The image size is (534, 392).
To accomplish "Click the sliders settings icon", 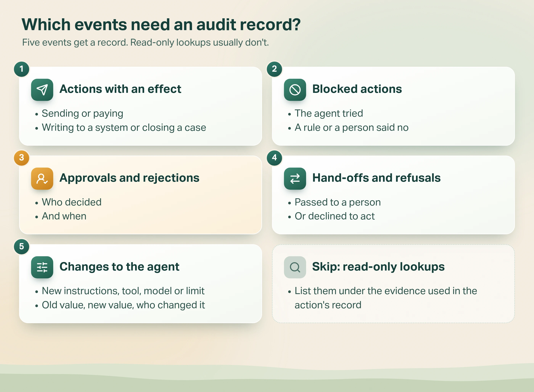I will coord(42,267).
